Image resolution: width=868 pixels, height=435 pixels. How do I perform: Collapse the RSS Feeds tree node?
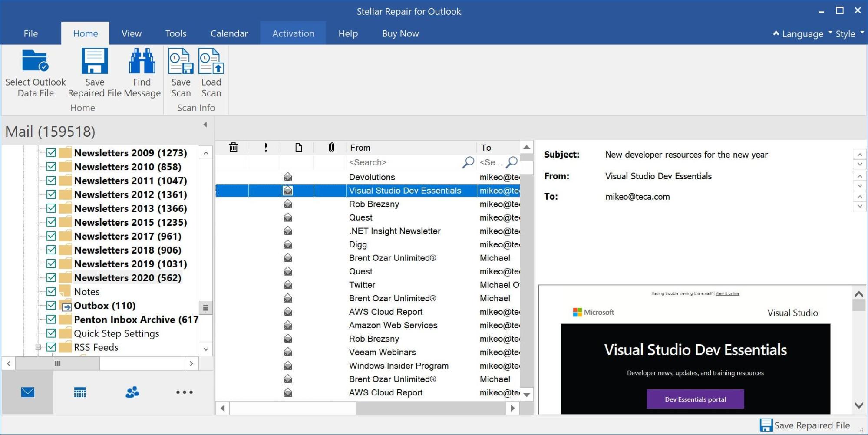pos(38,347)
